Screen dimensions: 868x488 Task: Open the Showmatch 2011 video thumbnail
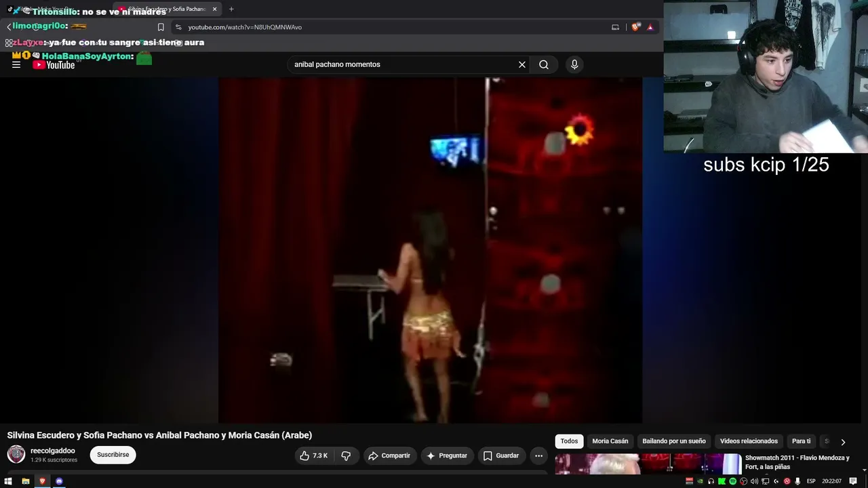(648, 464)
